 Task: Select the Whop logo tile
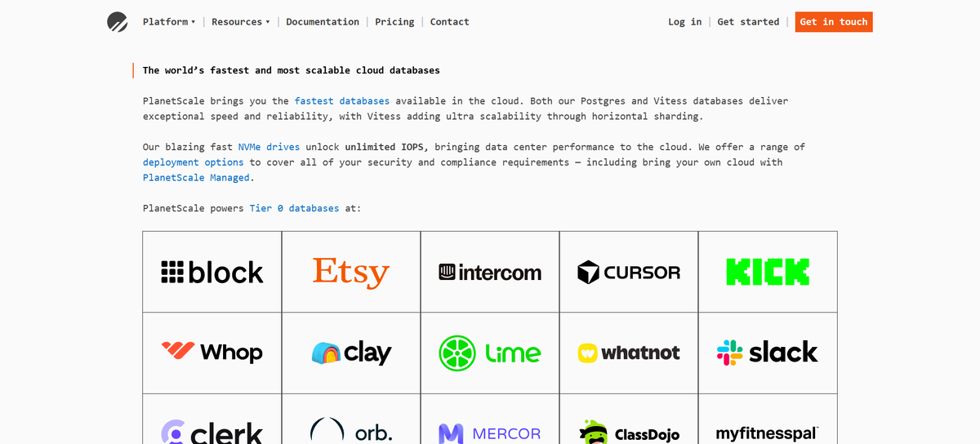tap(212, 353)
